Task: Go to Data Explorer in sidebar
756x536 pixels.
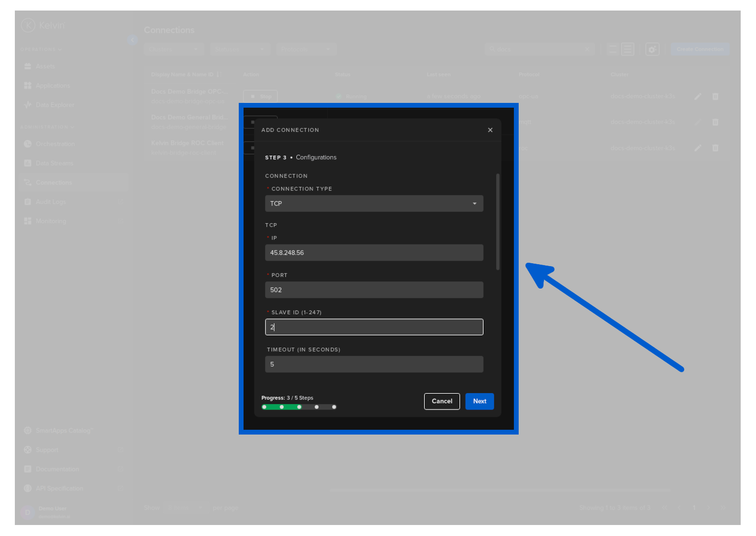Action: click(55, 105)
